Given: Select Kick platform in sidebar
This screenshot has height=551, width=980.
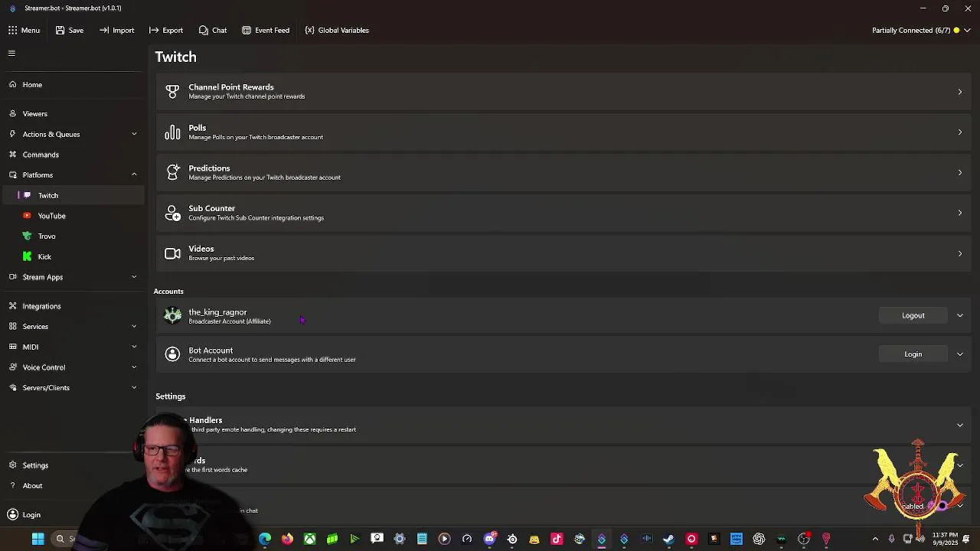Looking at the screenshot, I should pyautogui.click(x=73, y=256).
